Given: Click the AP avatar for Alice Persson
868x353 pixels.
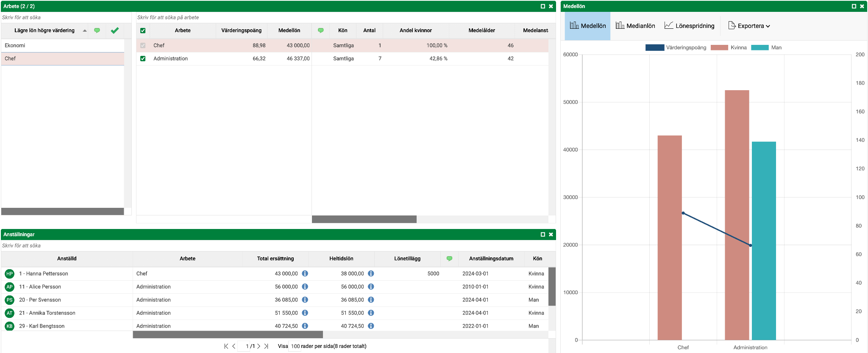Looking at the screenshot, I should [x=9, y=287].
